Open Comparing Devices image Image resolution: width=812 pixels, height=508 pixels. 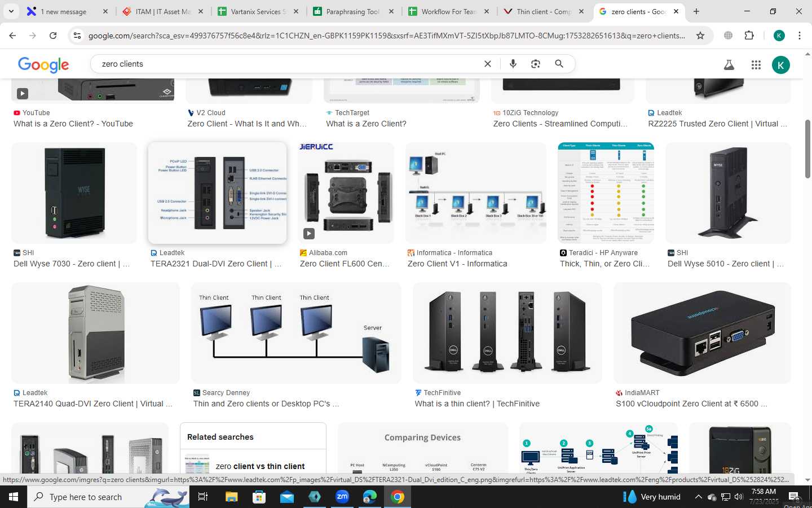[422, 448]
